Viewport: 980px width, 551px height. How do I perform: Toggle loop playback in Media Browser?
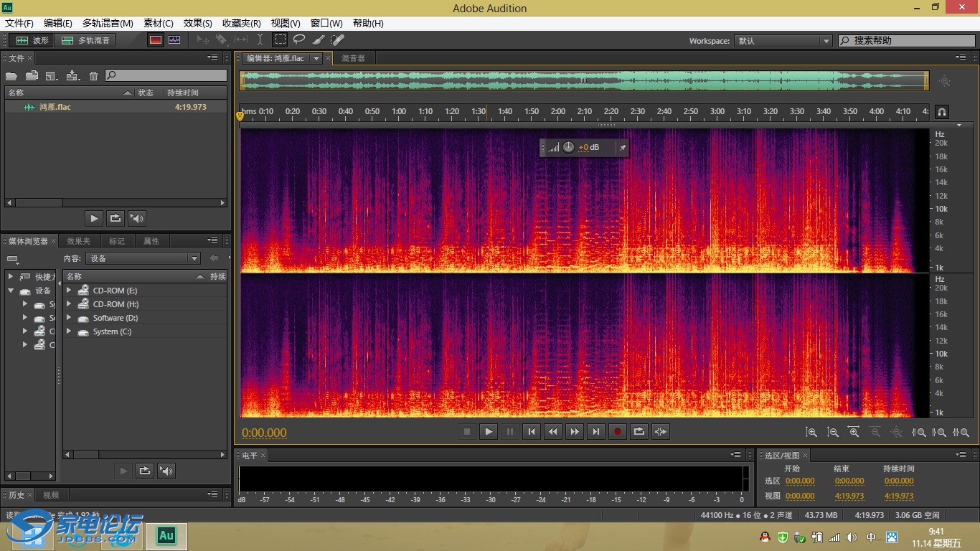[x=145, y=471]
